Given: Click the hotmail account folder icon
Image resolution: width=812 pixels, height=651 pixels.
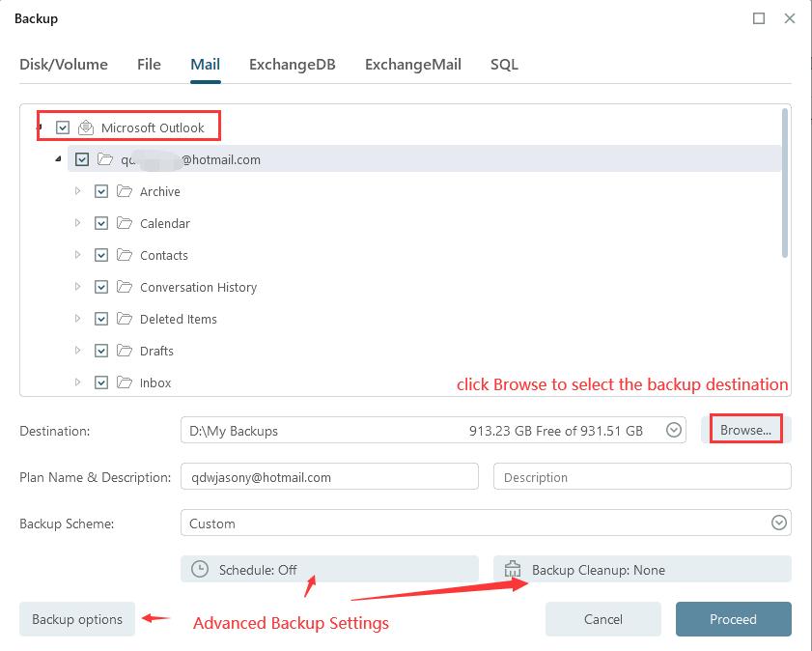Looking at the screenshot, I should (105, 159).
